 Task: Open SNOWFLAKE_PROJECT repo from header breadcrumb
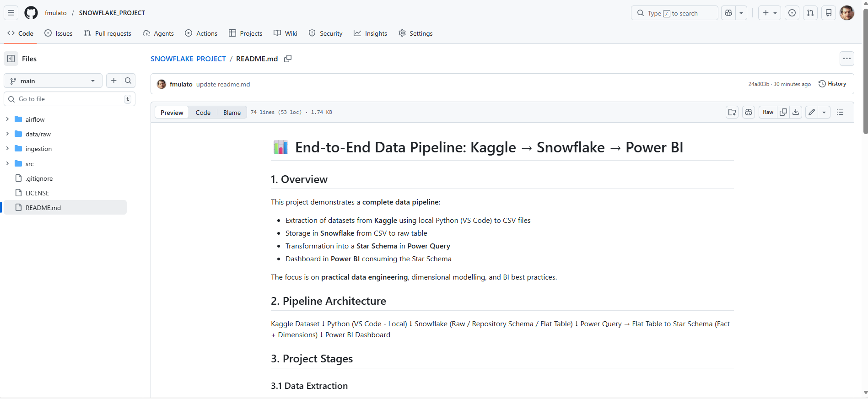[112, 13]
